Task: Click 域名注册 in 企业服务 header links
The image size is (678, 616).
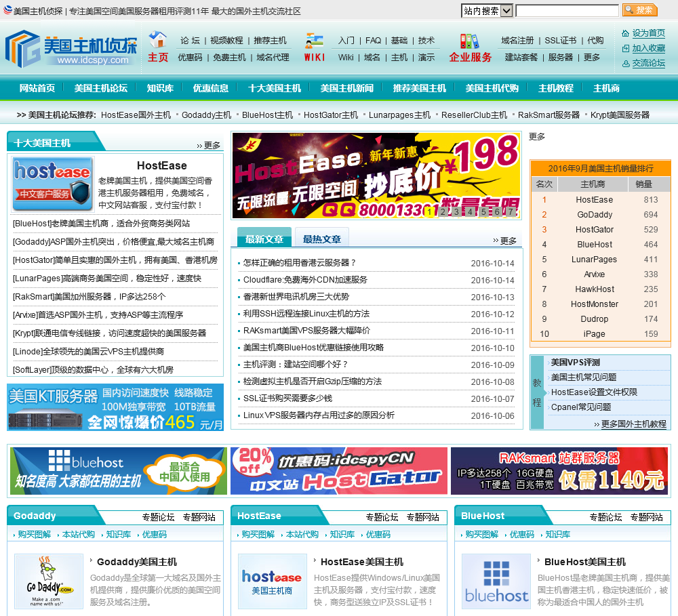Action: pyautogui.click(x=517, y=40)
